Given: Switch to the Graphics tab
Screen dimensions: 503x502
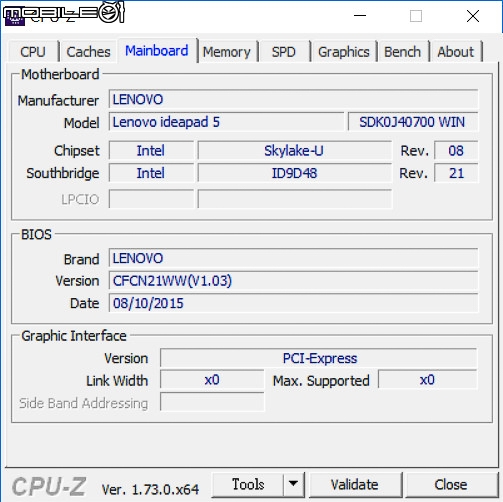Looking at the screenshot, I should click(x=344, y=52).
